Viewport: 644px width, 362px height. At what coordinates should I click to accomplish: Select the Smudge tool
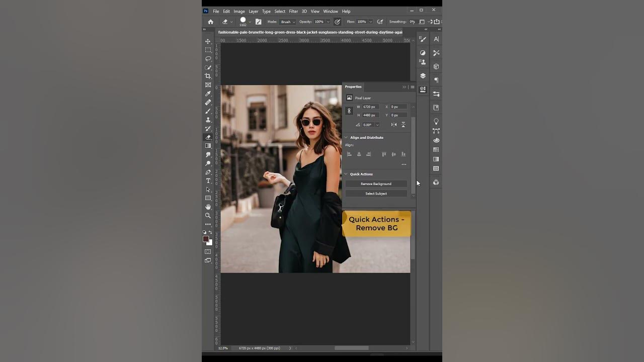[208, 154]
